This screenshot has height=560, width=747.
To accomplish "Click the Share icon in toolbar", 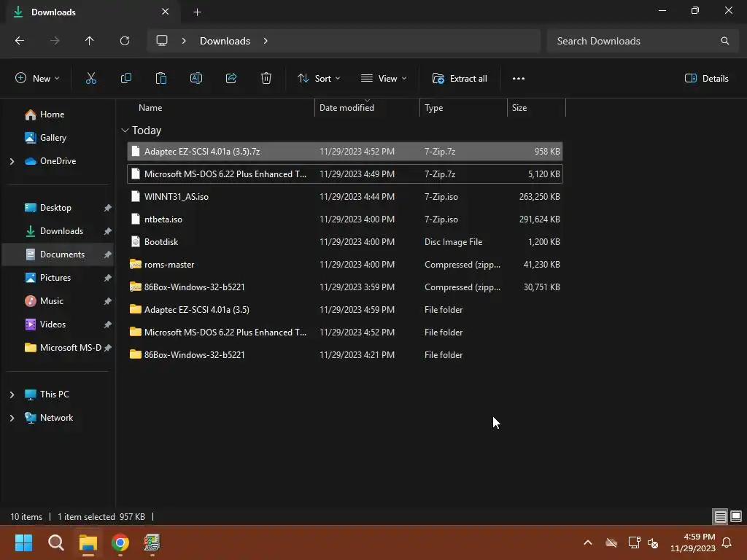I will pyautogui.click(x=231, y=79).
